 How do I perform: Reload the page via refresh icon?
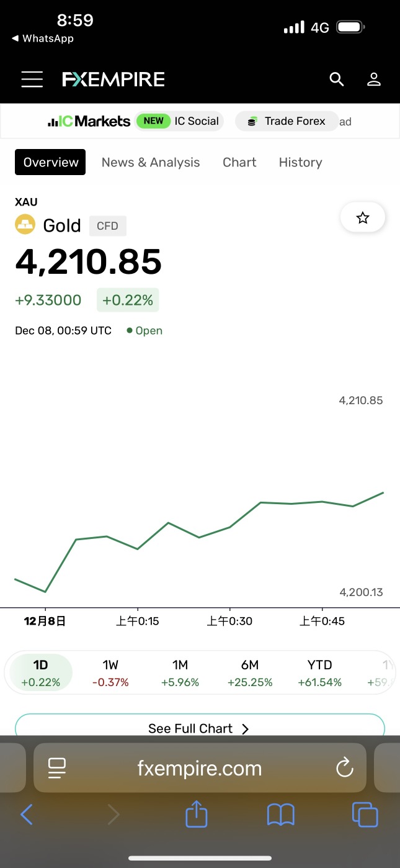pyautogui.click(x=344, y=768)
